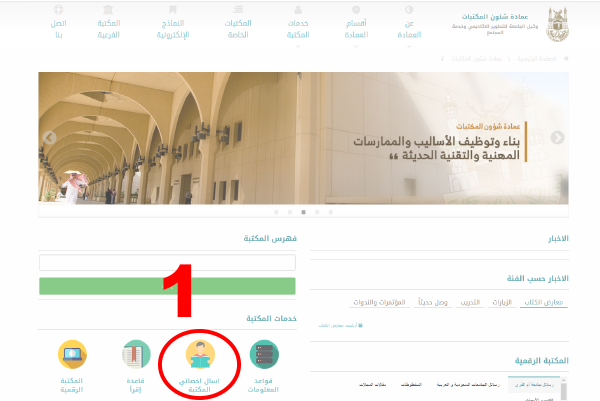This screenshot has height=401, width=600.
Task: Click the building icon above المكتبة الفرعية
Action: point(108,10)
